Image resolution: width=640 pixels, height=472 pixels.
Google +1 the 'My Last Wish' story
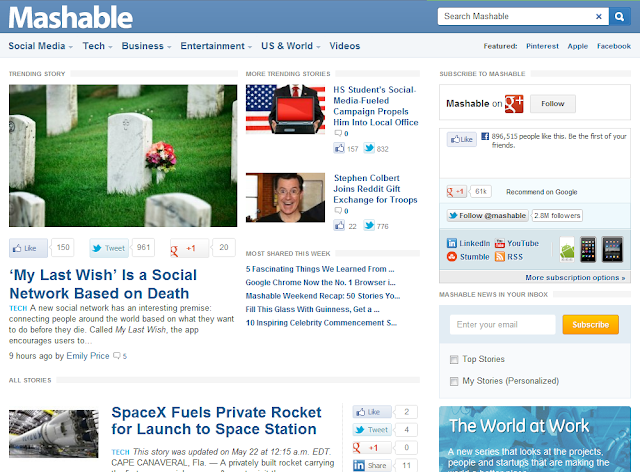pyautogui.click(x=189, y=248)
